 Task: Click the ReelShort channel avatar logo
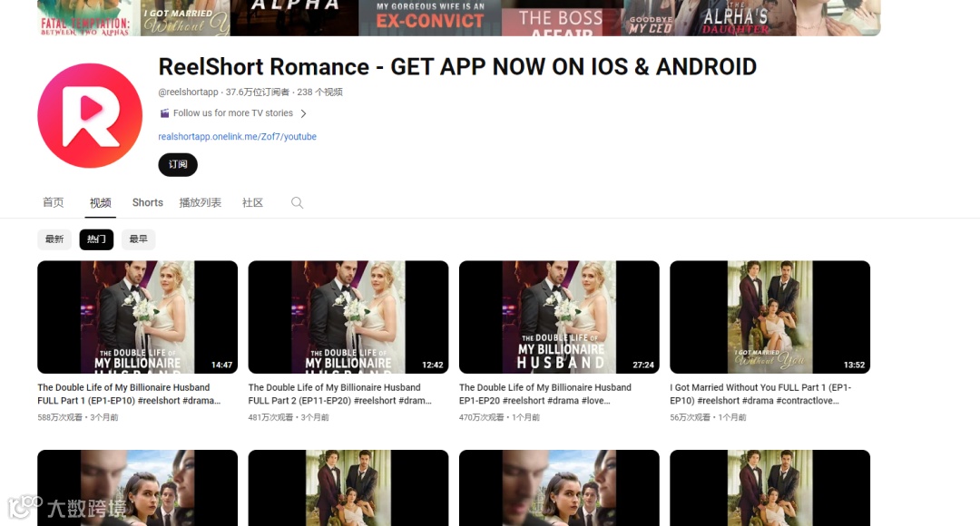(x=90, y=115)
